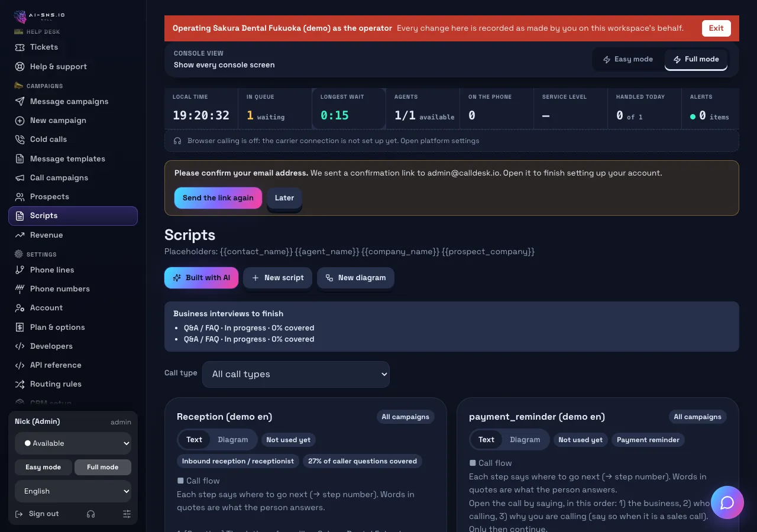Open the Tickets page icon in sidebar
This screenshot has width=757, height=532.
pos(20,47)
